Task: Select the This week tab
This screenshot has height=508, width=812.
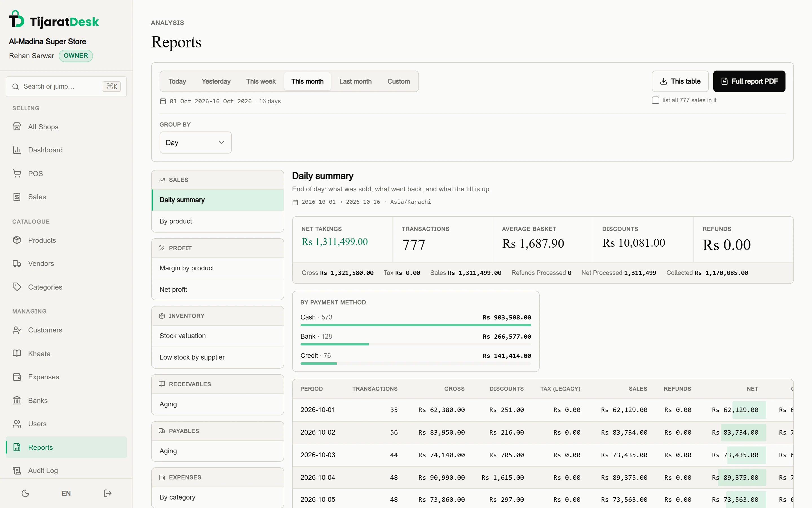Action: point(261,81)
